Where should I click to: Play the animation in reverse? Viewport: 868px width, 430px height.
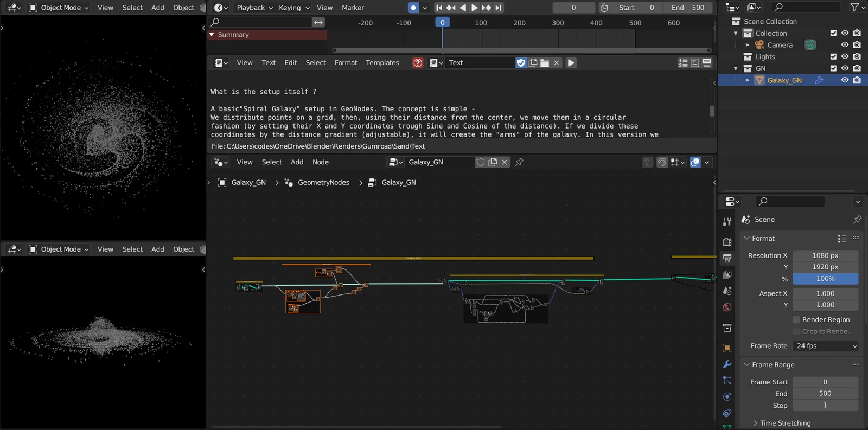[x=463, y=8]
